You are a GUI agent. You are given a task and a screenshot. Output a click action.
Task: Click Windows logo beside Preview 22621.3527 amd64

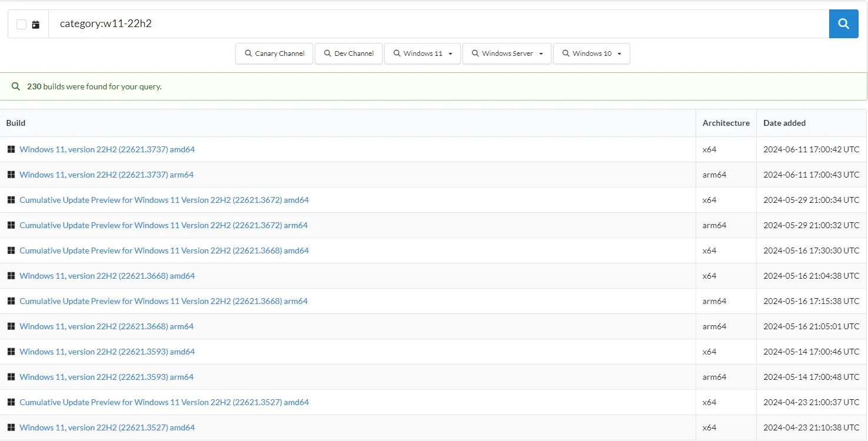(11, 402)
